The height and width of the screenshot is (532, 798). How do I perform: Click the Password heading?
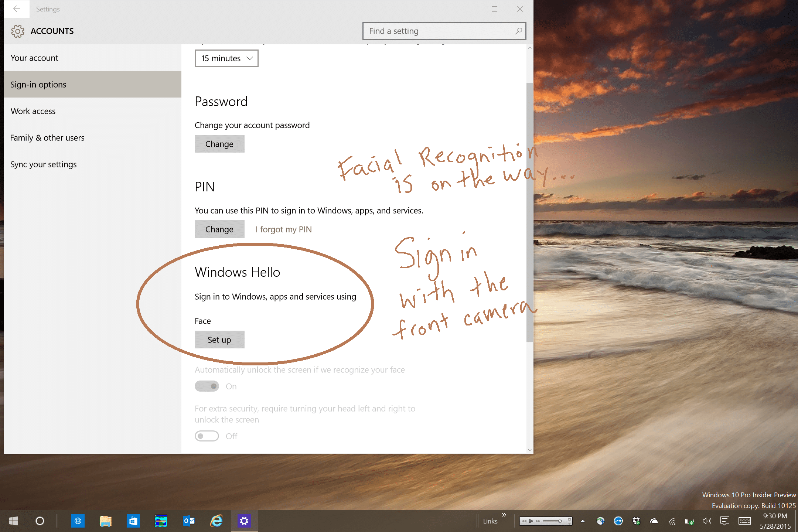tap(221, 102)
